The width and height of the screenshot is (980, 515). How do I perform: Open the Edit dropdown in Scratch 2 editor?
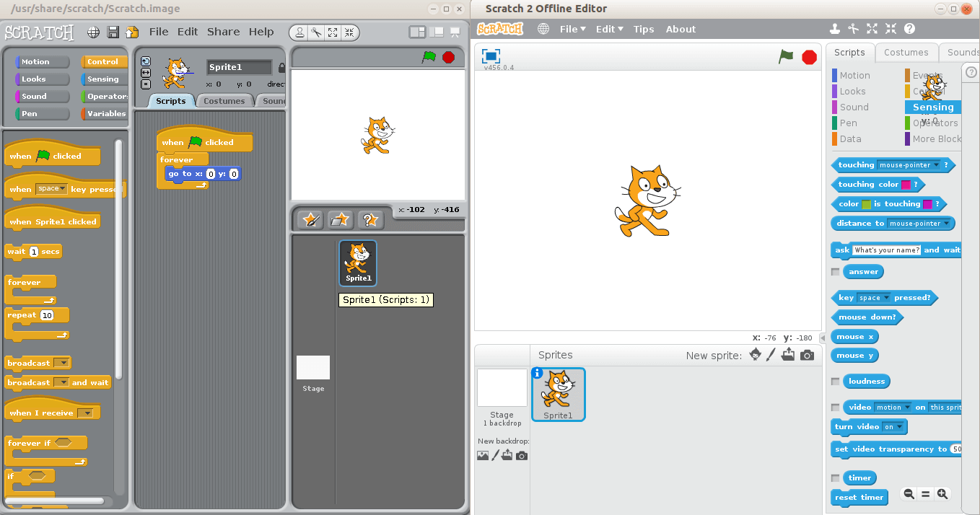(x=610, y=30)
